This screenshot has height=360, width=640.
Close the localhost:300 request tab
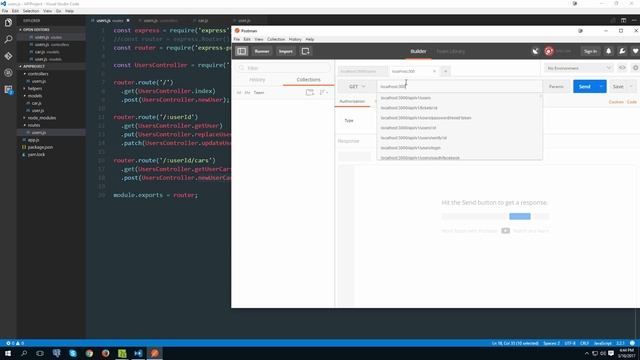click(434, 71)
